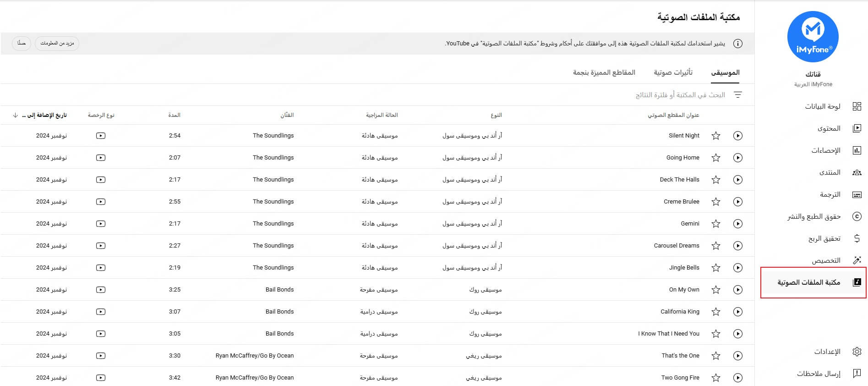
Task: Click موسيقى روك genre in I Know That I Need You row
Action: coord(485,334)
